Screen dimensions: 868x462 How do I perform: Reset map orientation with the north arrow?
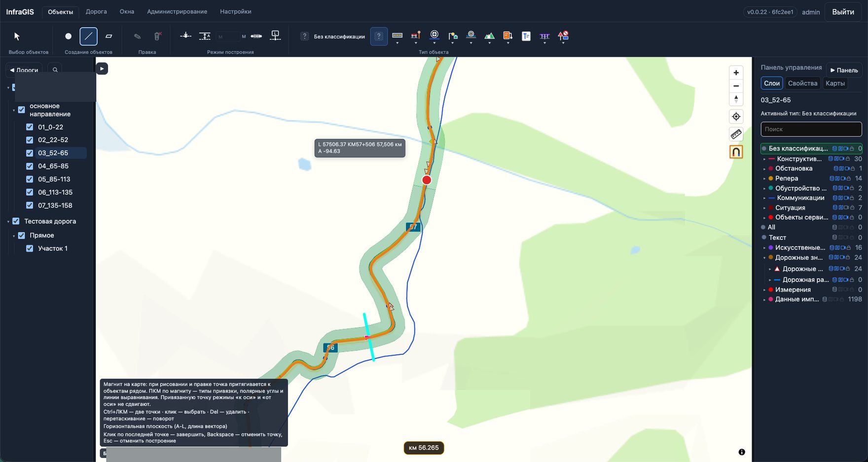[736, 99]
